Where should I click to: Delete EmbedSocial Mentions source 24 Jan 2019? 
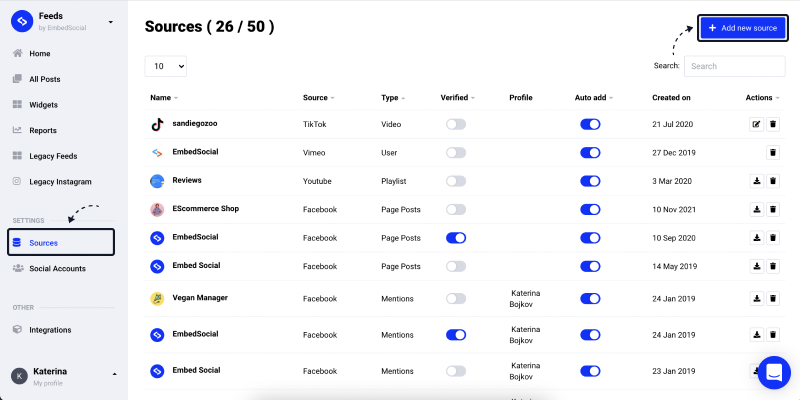pyautogui.click(x=773, y=335)
